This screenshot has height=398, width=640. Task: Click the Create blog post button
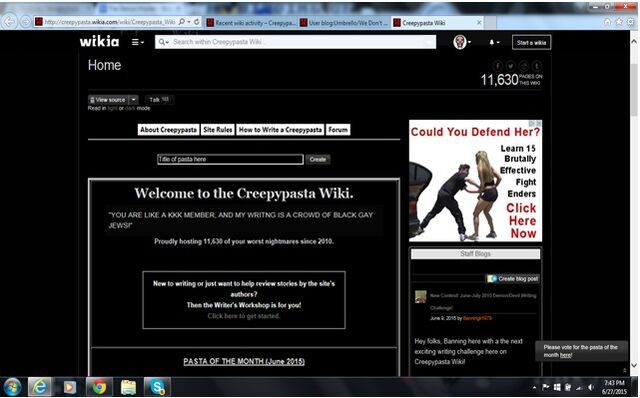point(513,279)
